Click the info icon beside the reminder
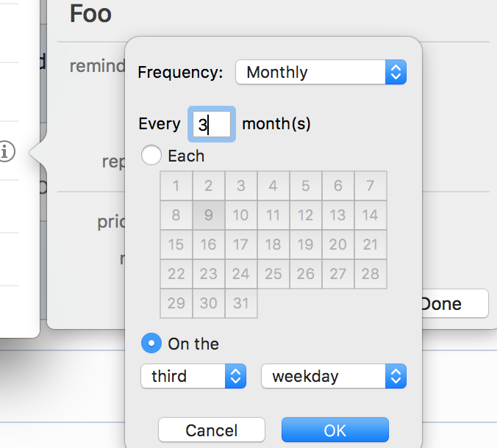 (7, 152)
